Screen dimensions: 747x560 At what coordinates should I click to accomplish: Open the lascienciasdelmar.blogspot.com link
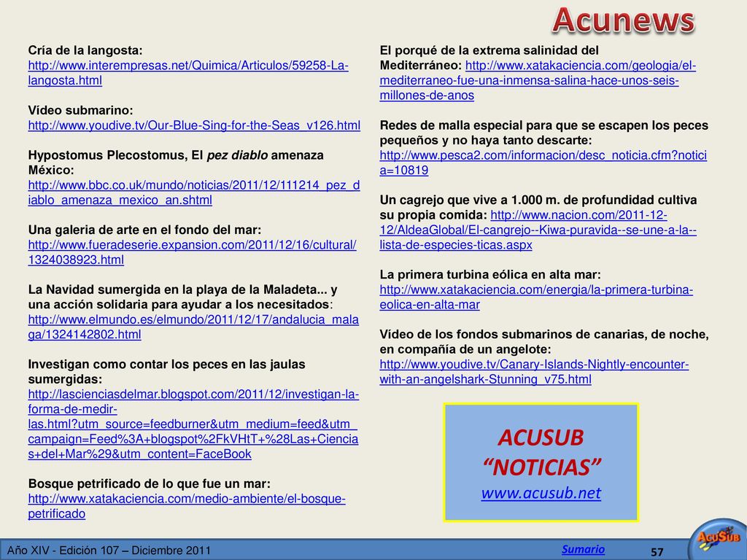pos(193,424)
